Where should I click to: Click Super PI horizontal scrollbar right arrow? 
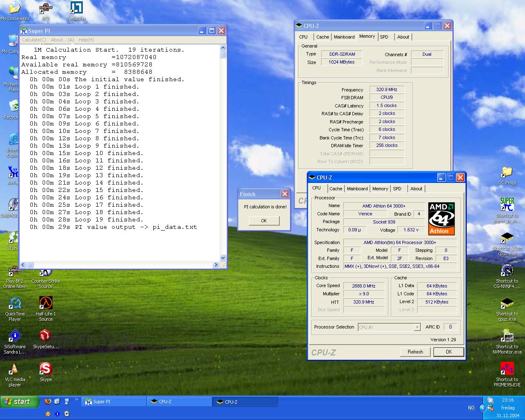point(216,265)
